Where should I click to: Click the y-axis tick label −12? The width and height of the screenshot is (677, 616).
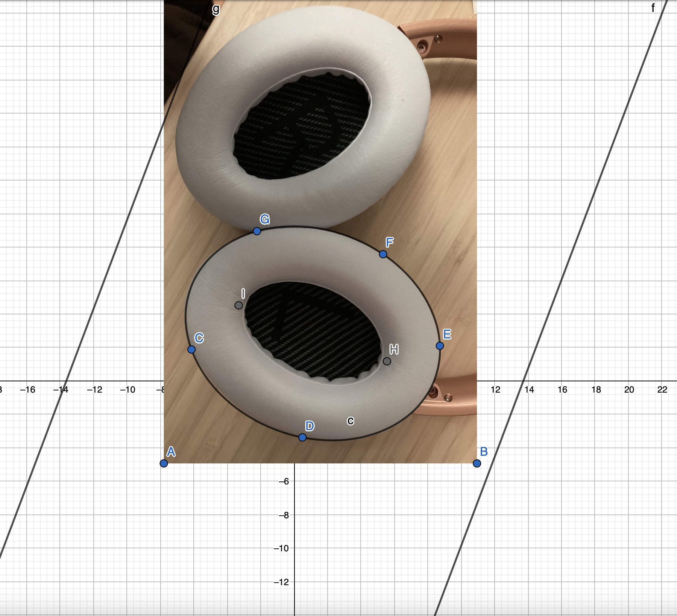(281, 582)
